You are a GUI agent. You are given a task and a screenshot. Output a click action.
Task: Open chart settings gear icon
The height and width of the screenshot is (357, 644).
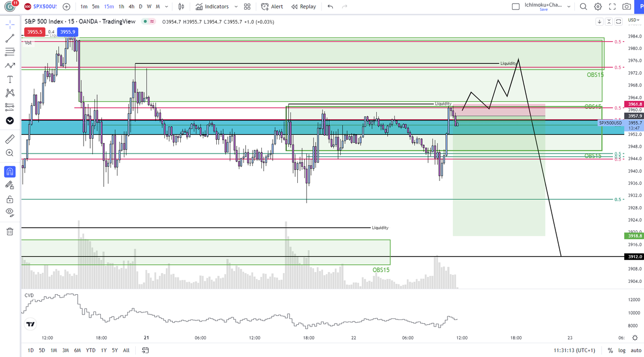click(598, 7)
